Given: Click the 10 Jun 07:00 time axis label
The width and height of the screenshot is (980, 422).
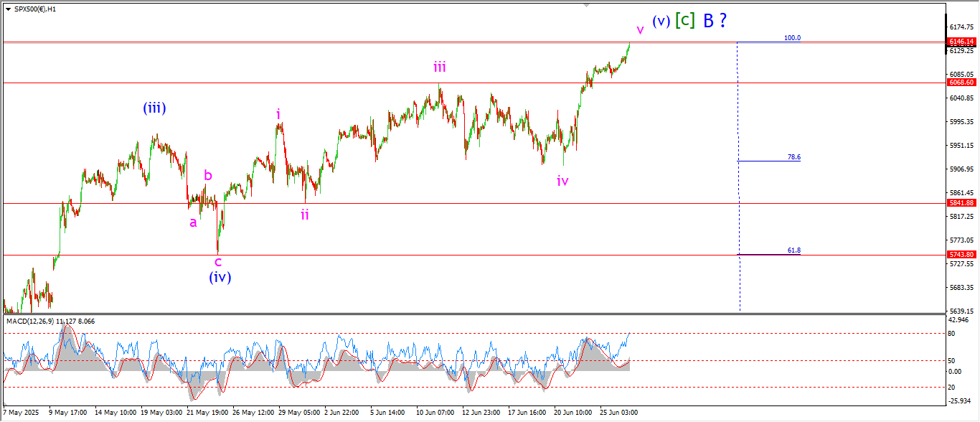Looking at the screenshot, I should pos(436,413).
